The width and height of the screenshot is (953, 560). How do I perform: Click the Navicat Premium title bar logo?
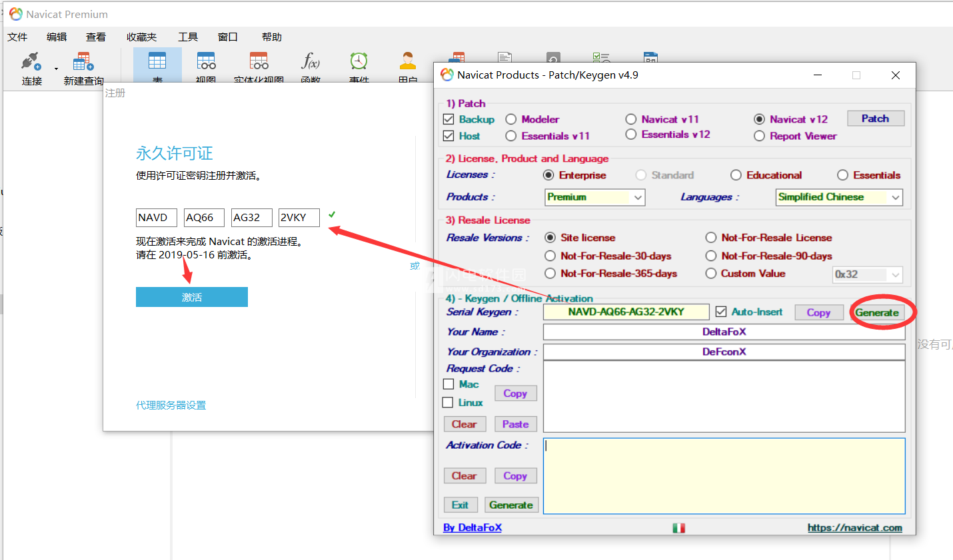tap(16, 14)
